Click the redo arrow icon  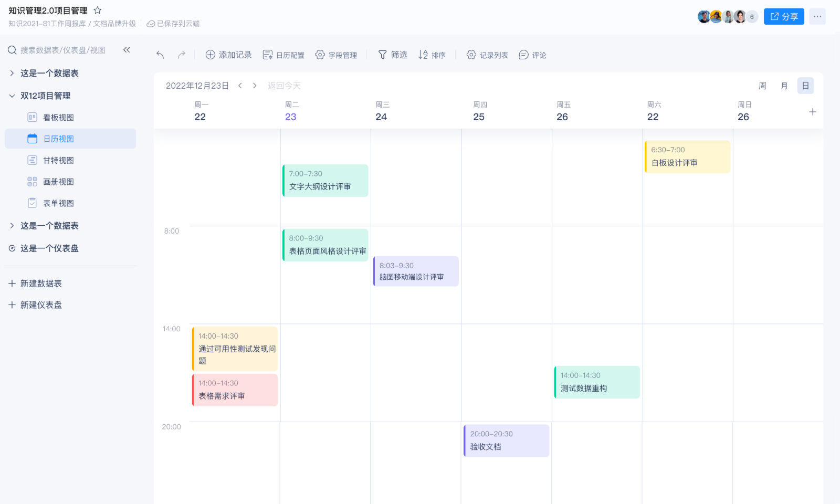tap(181, 55)
